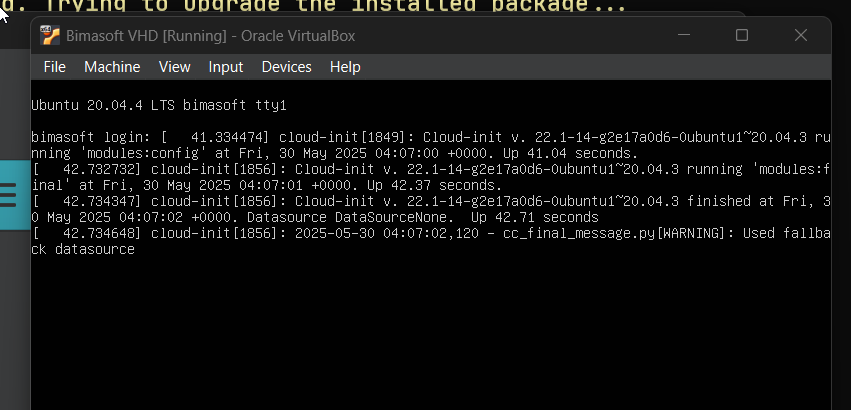The height and width of the screenshot is (410, 851).
Task: Focus the background window showing "Upgrade the installed package"
Action: (326, 6)
